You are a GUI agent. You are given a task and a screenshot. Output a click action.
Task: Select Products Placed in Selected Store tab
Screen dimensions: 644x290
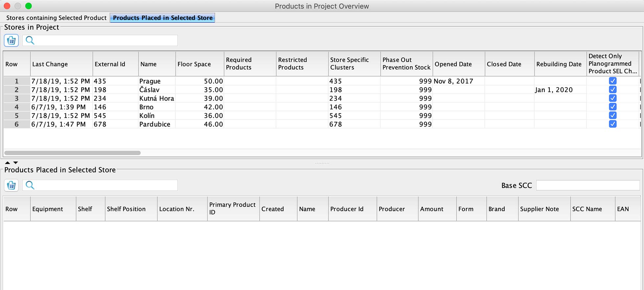(163, 18)
